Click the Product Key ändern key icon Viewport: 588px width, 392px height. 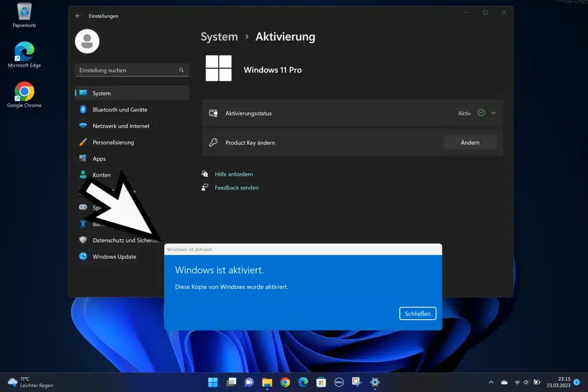214,142
